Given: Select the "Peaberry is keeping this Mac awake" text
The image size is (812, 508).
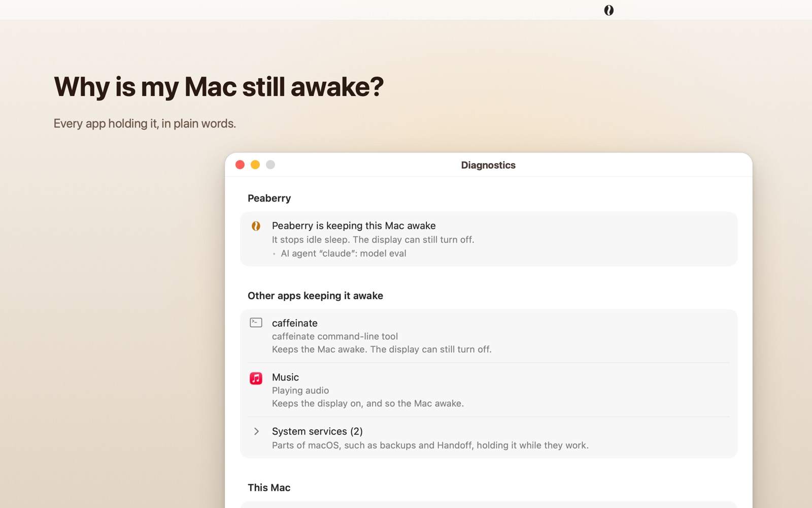Looking at the screenshot, I should pos(354,226).
